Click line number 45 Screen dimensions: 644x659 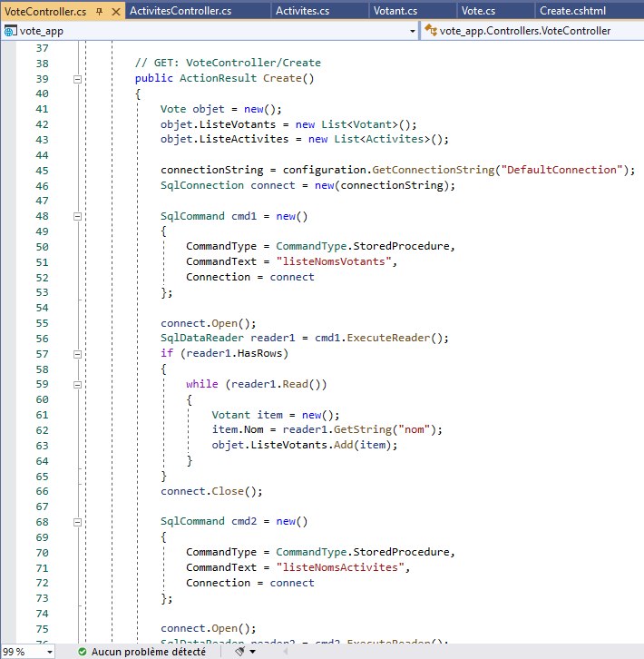tap(42, 171)
